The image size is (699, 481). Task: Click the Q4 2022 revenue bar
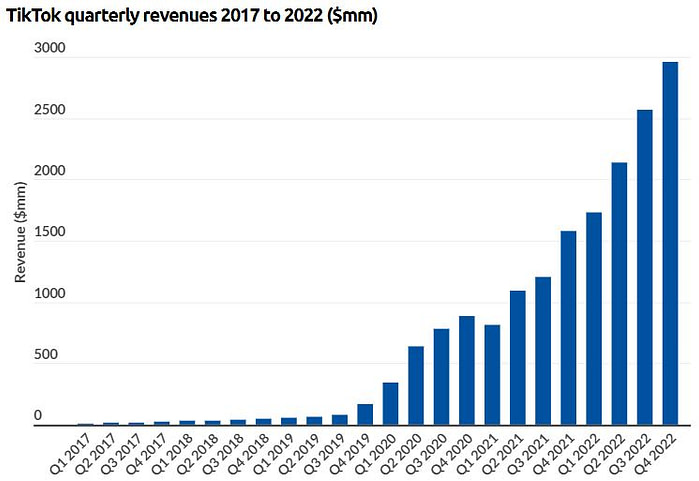[x=670, y=244]
